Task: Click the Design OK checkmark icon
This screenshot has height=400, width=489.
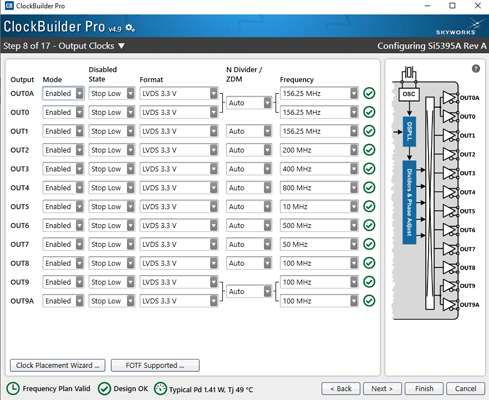Action: pyautogui.click(x=104, y=389)
